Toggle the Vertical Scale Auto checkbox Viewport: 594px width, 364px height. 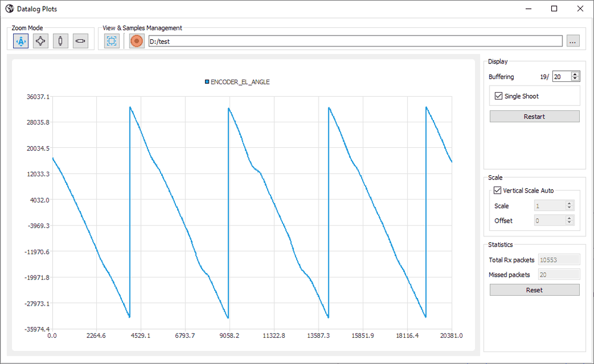coord(498,191)
